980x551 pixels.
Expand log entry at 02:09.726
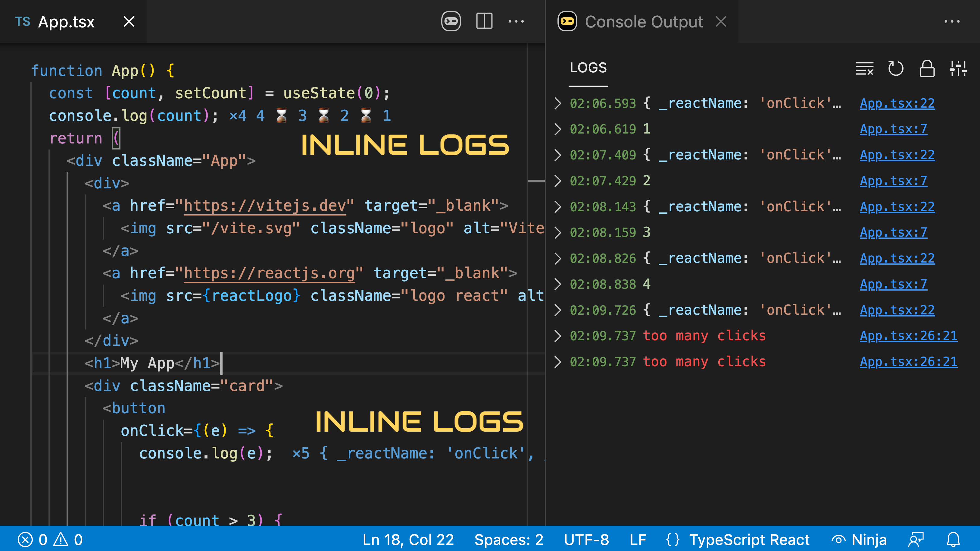[558, 310]
